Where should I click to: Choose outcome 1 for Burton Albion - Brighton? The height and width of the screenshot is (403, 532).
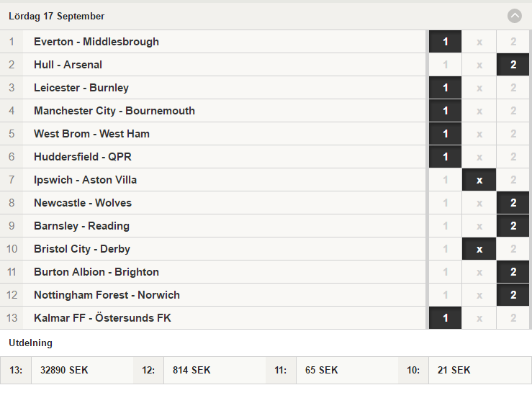click(x=445, y=272)
